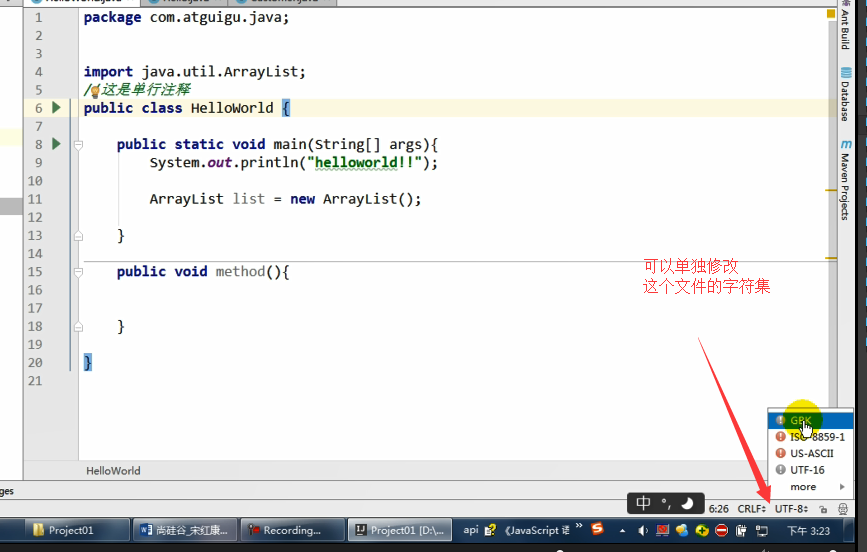Switch to the Recording app in taskbar
867x552 pixels.
(293, 530)
